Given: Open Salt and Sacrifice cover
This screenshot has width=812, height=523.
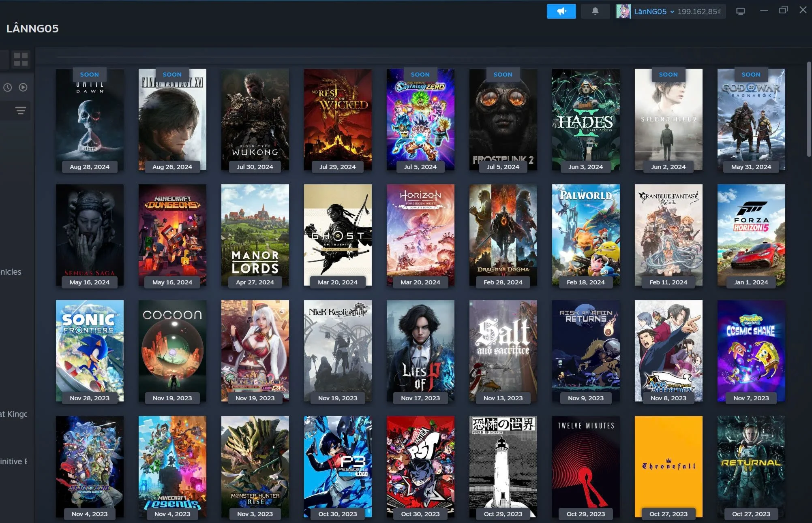Looking at the screenshot, I should pyautogui.click(x=503, y=351).
